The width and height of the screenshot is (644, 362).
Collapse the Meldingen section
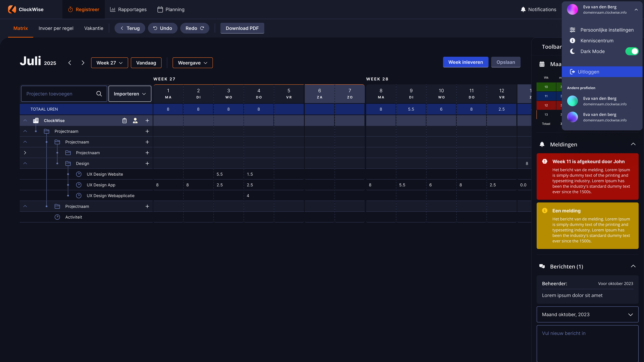[x=633, y=144]
